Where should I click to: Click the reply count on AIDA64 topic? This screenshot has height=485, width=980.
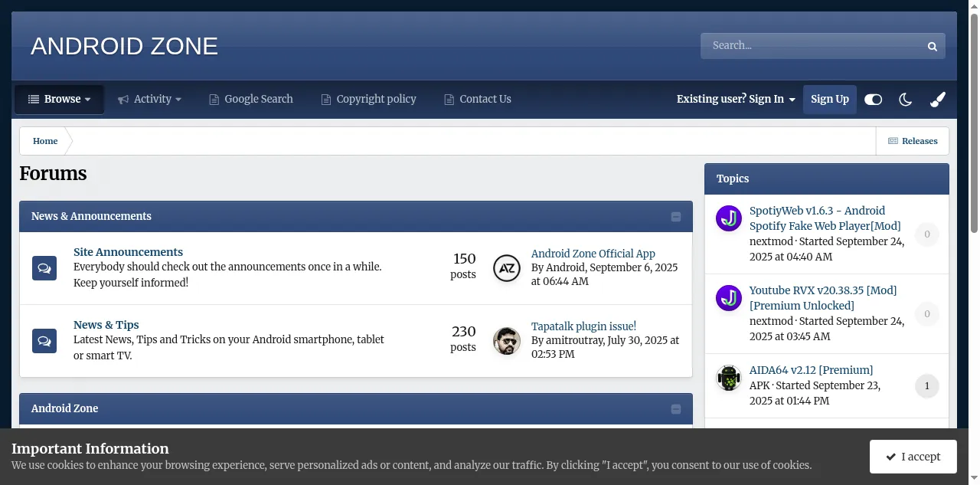click(x=926, y=386)
